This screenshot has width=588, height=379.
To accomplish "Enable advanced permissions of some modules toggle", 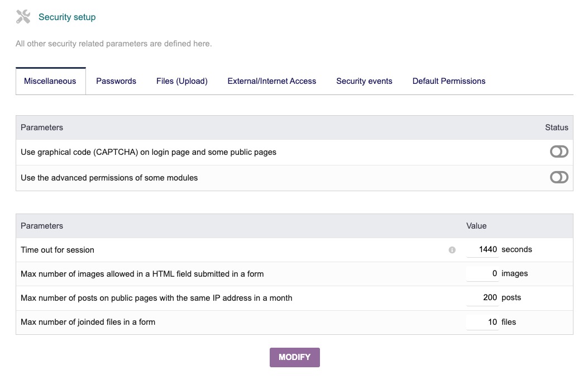I will pyautogui.click(x=558, y=177).
